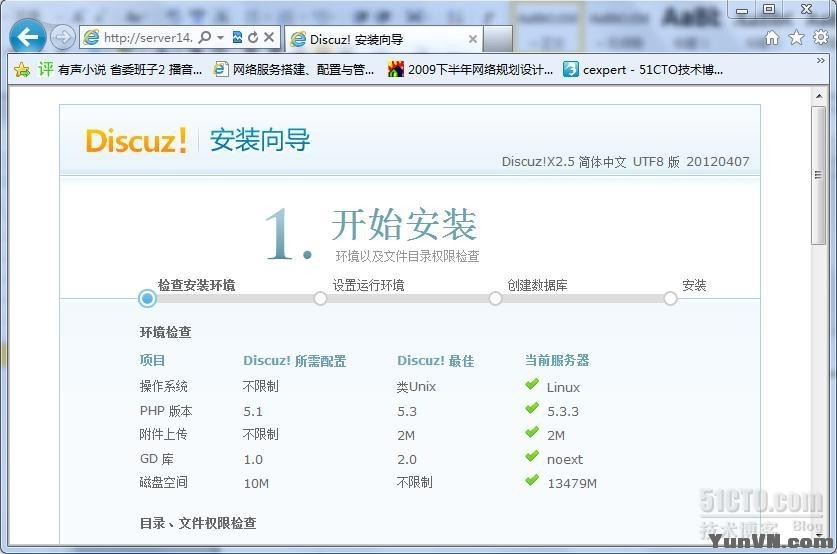Click the 目录、文件权限检查 heading

click(198, 523)
